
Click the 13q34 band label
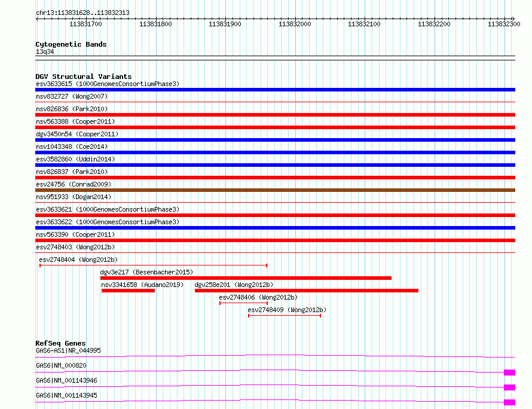tap(45, 51)
